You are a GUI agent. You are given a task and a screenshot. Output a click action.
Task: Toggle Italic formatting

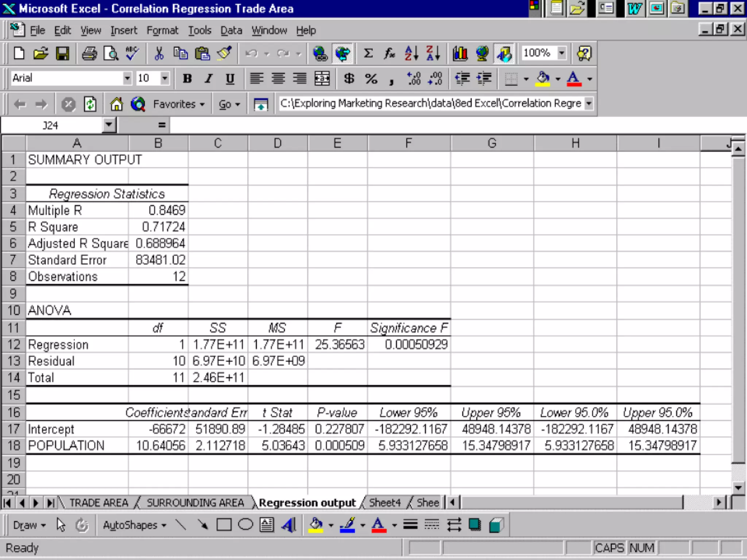(x=209, y=78)
